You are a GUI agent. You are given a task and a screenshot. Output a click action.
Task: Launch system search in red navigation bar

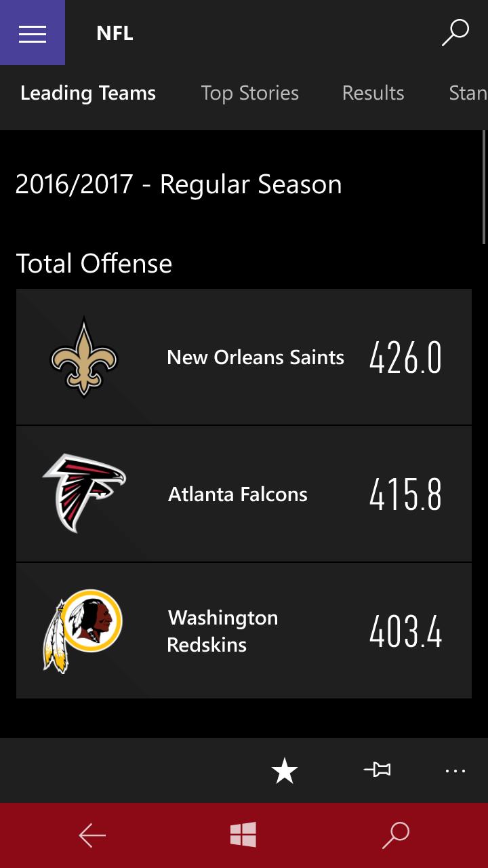[x=396, y=835]
